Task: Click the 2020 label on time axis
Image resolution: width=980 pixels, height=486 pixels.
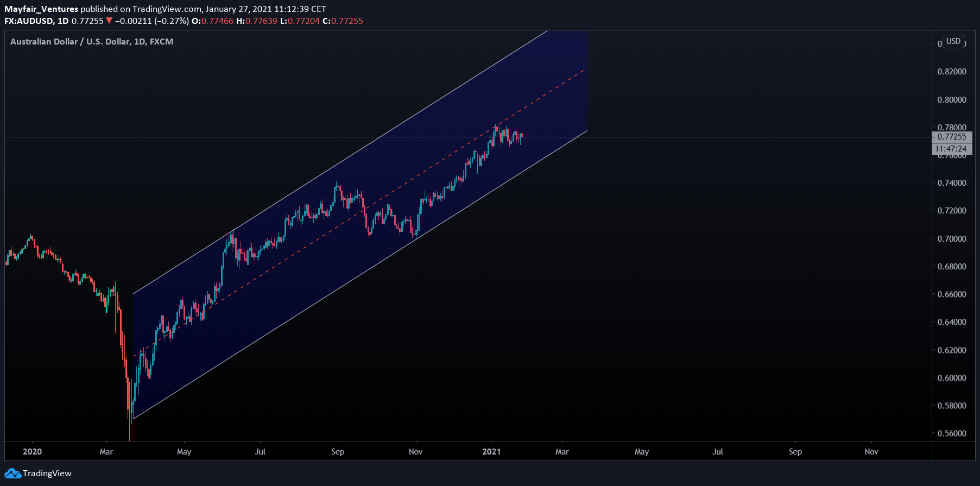Action: [x=33, y=452]
